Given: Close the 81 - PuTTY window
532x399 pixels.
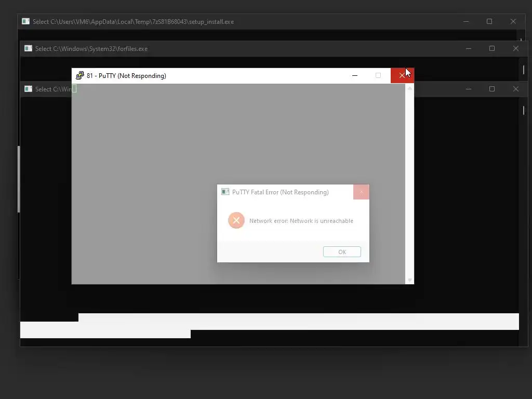Looking at the screenshot, I should (402, 75).
